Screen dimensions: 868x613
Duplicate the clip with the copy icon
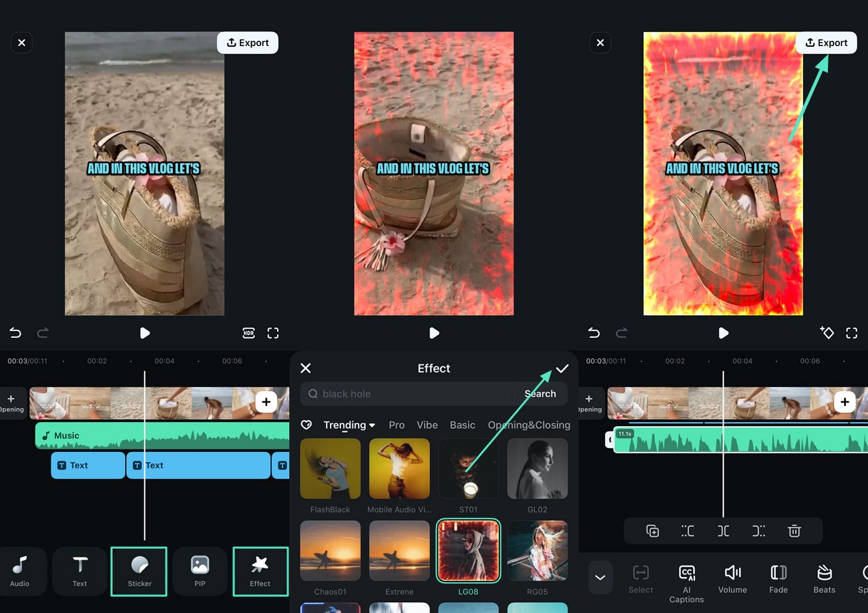coord(652,531)
